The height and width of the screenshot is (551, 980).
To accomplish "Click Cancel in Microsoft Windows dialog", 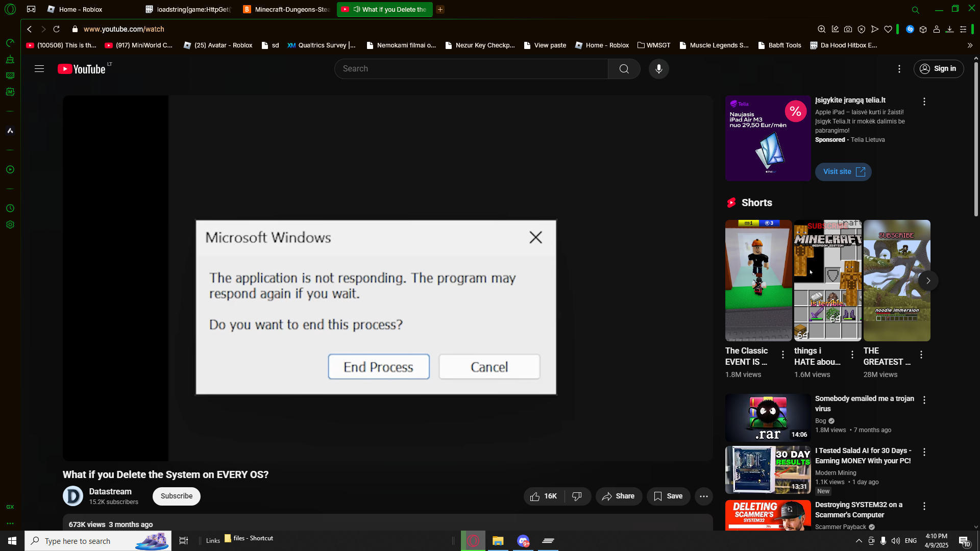I will coord(489,367).
